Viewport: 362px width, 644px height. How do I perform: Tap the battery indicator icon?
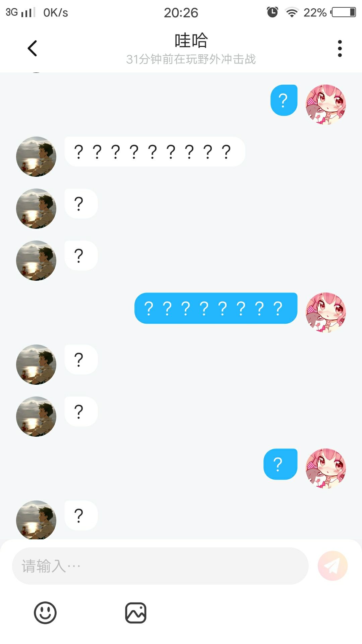click(x=343, y=12)
